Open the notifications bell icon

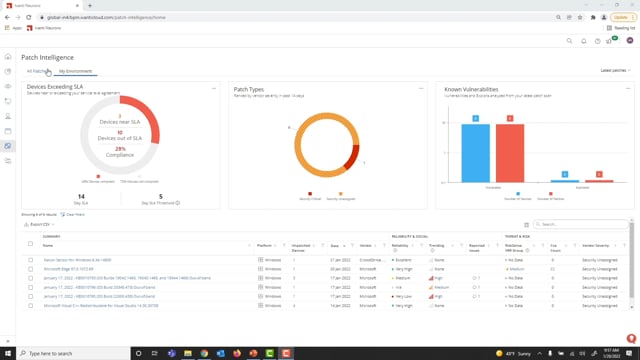(x=584, y=41)
